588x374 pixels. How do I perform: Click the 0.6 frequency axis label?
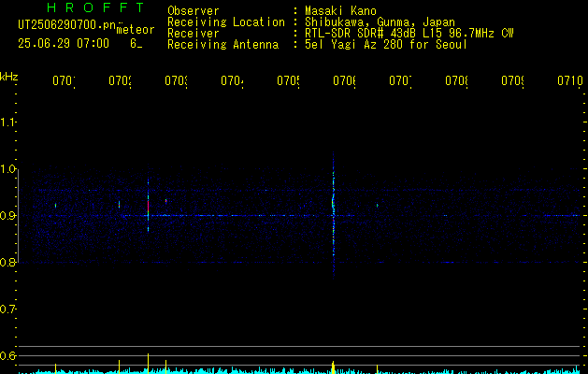7,355
